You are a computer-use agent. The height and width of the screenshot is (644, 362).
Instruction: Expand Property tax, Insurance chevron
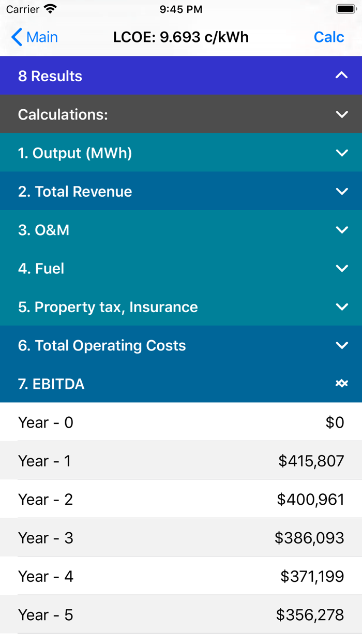click(341, 307)
